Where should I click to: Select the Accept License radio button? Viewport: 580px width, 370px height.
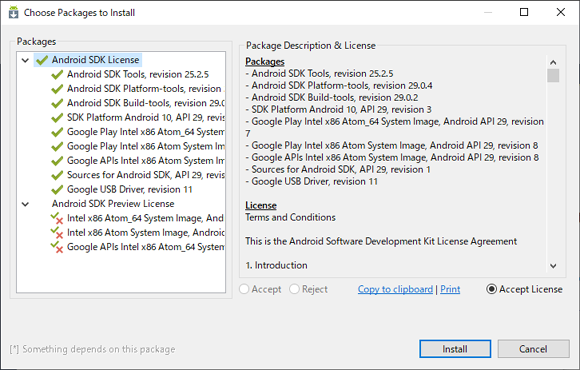(x=491, y=289)
